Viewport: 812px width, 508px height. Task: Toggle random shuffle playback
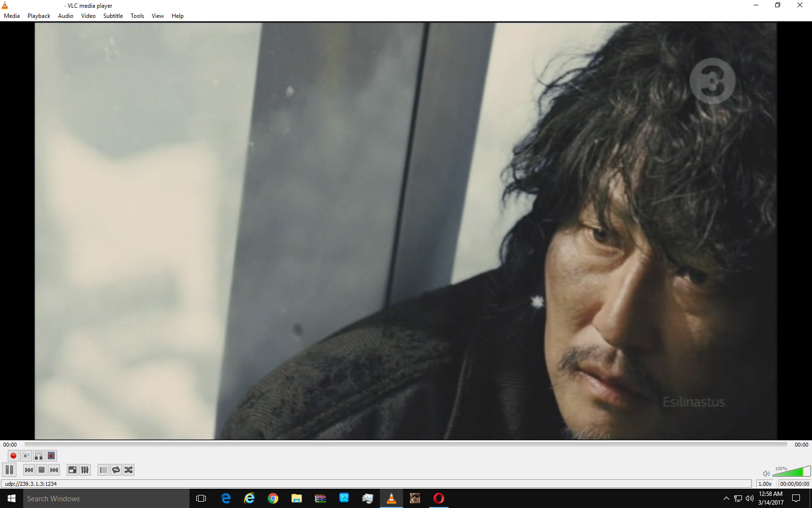pos(129,470)
